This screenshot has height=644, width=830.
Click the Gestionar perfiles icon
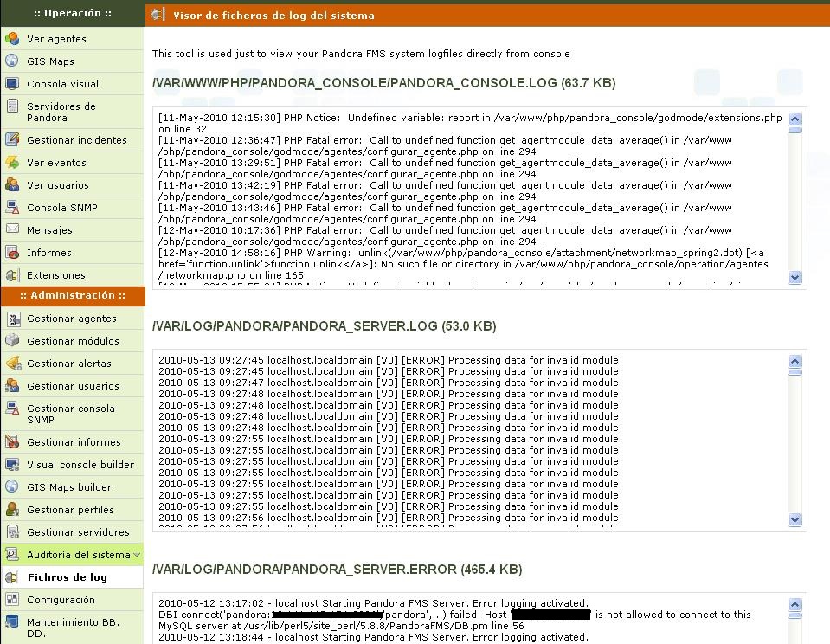(12, 510)
